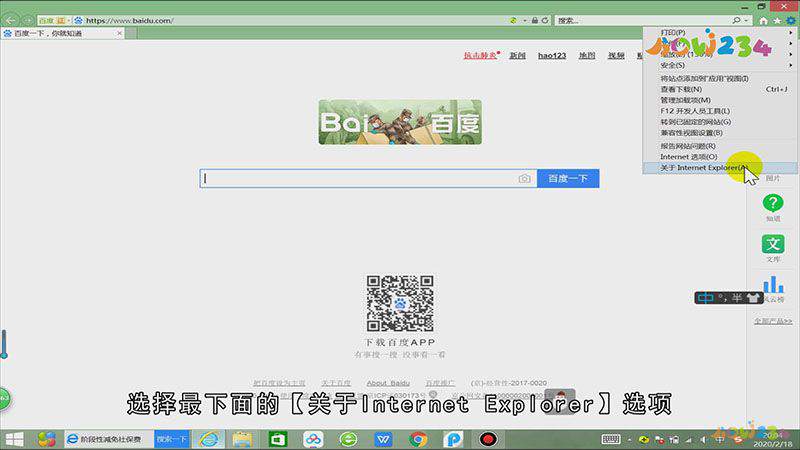Viewport: 800px width, 450px height.
Task: Select 关于 Internet Explorer(A) menu item
Action: (720, 168)
